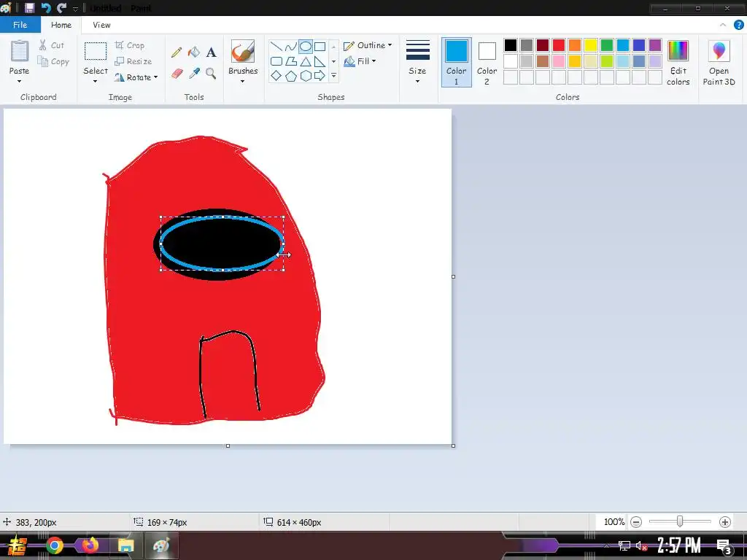The height and width of the screenshot is (560, 747).
Task: Choose the Polygon shape
Action: click(x=290, y=61)
